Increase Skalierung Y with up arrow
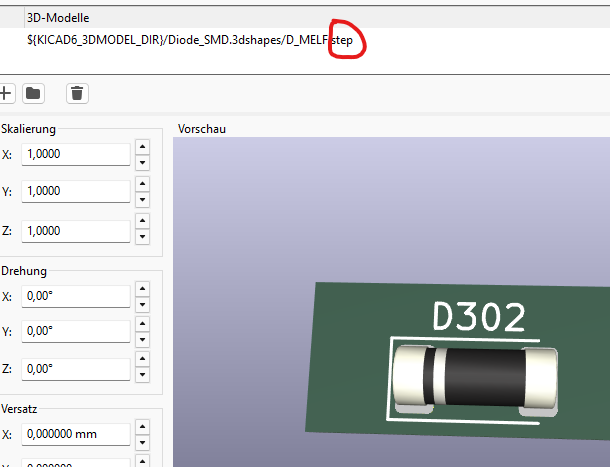Viewport: 610px width, 467px height. point(142,185)
